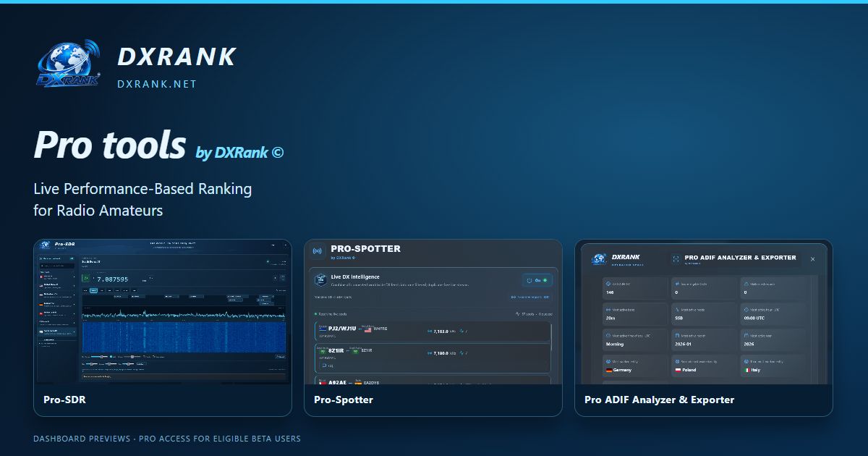Open the Pro-SDR preview thumbnail

pos(163,312)
